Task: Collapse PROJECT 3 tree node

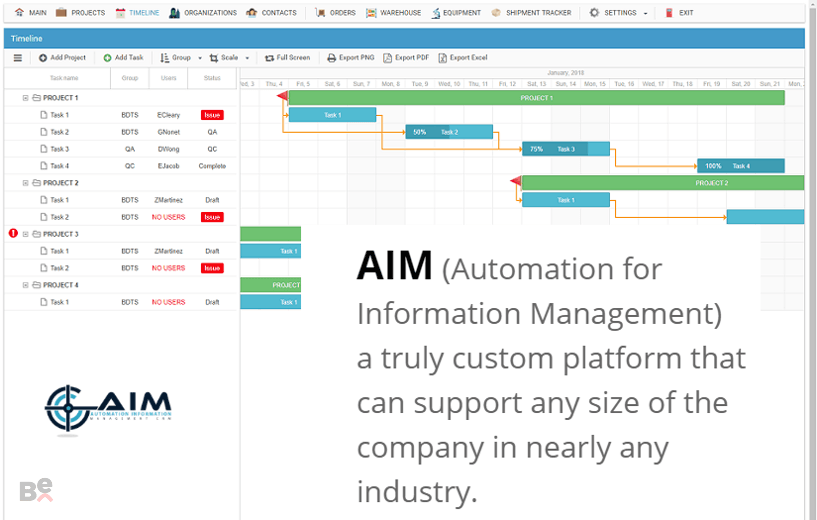Action: coord(25,234)
